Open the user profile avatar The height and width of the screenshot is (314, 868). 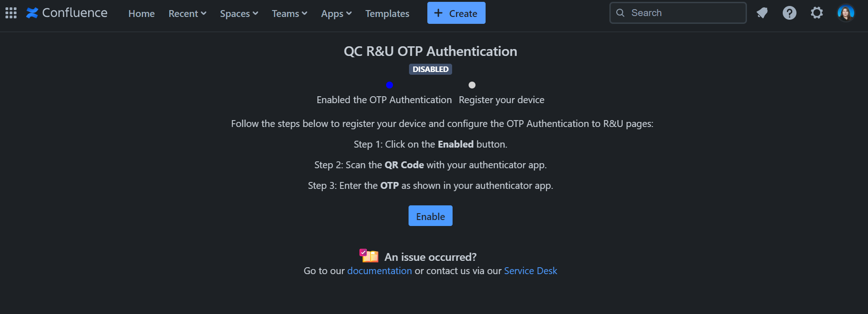coord(846,13)
